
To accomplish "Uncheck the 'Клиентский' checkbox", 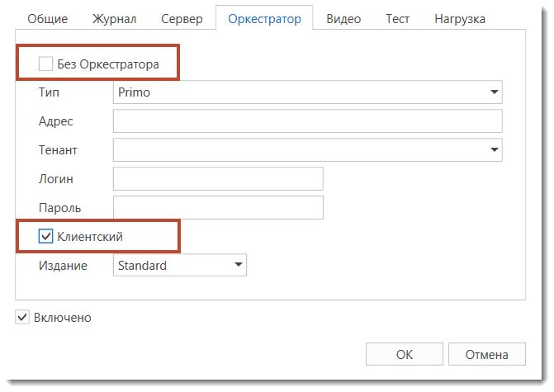I will [x=46, y=237].
